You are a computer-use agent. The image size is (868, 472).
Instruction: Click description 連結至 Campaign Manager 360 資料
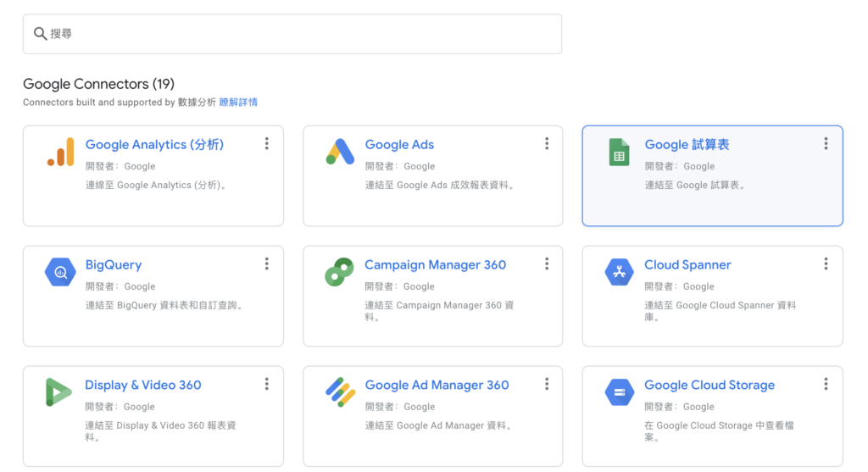[439, 311]
